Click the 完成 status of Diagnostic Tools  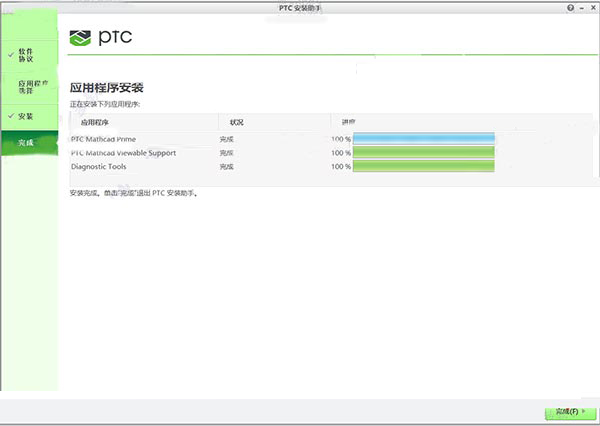(227, 167)
